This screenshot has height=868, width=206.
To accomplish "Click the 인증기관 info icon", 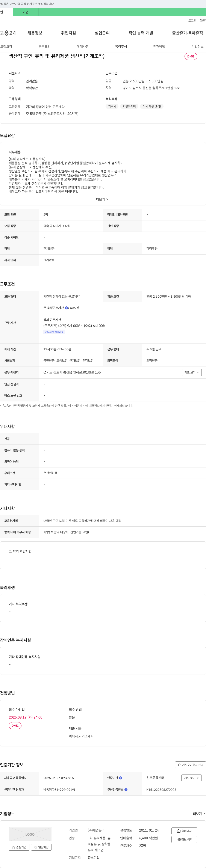I will tap(121, 778).
